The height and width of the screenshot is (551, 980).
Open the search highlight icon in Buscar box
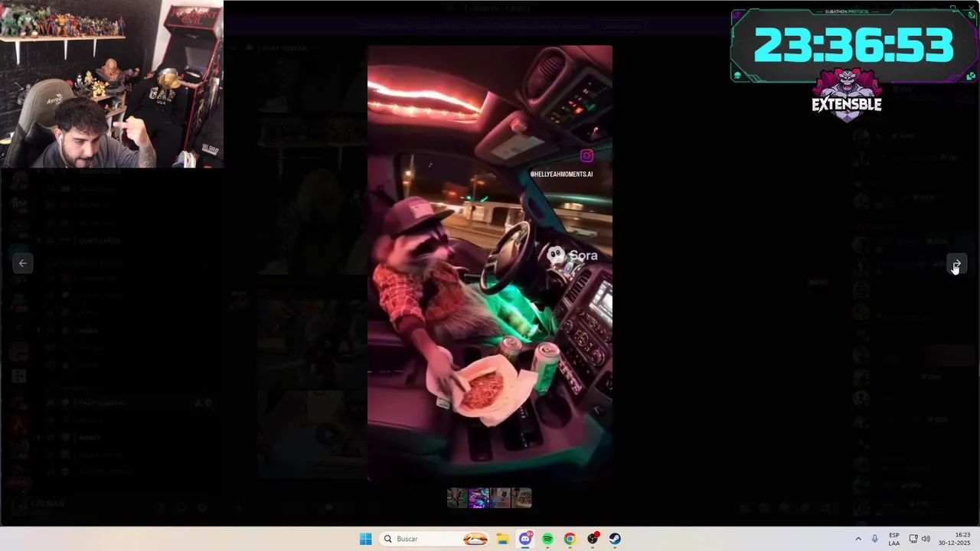475,539
